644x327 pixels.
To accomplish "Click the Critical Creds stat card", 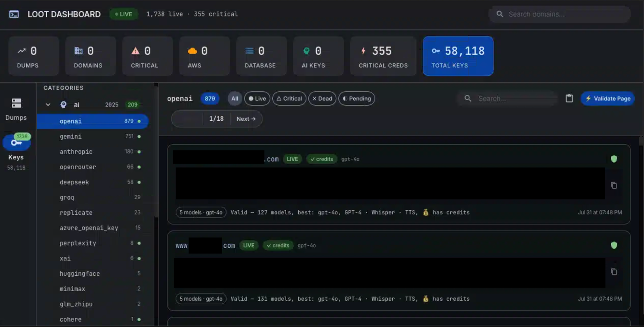I will (x=383, y=56).
